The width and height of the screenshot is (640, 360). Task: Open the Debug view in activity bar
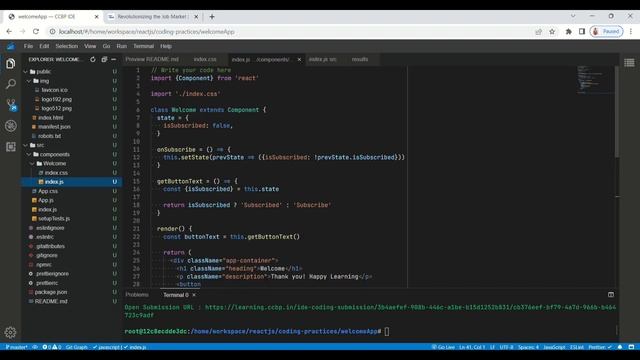11,126
